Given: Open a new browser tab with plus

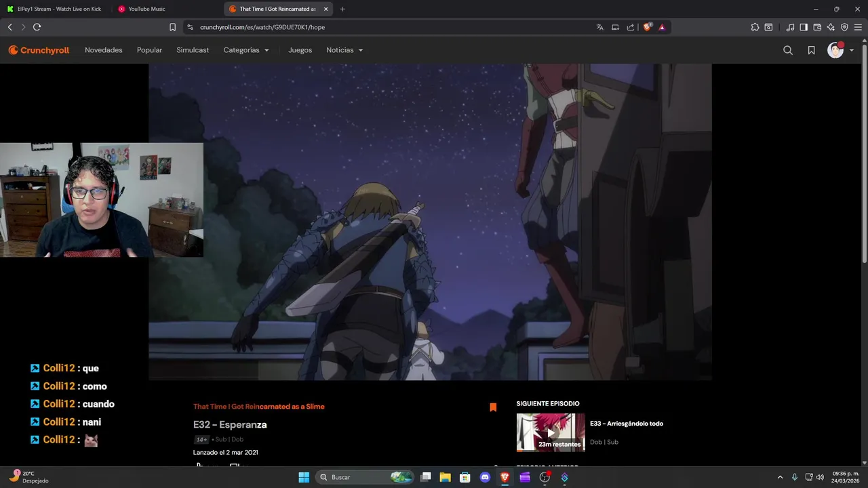Looking at the screenshot, I should click(x=342, y=9).
